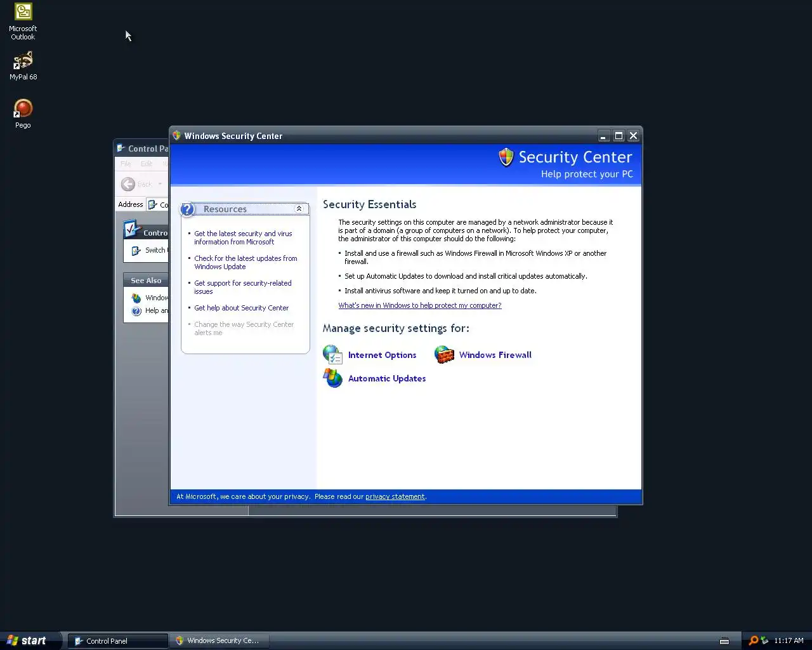Viewport: 812px width, 650px height.
Task: Click the Help icon under See Also
Action: 136,311
